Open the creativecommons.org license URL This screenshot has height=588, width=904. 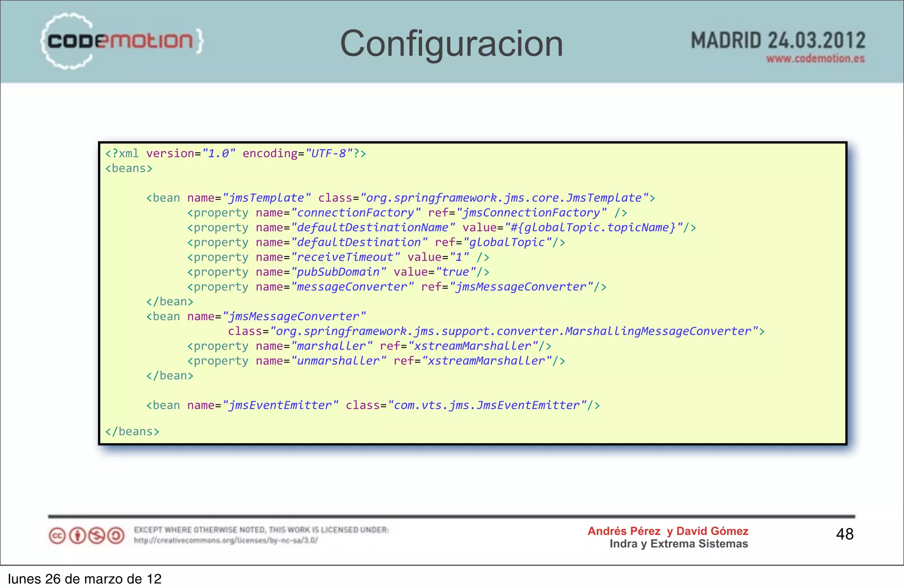226,540
